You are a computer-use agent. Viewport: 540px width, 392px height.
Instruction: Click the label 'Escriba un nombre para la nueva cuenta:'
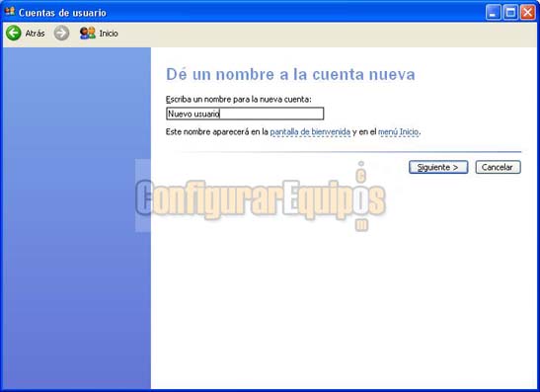[238, 99]
